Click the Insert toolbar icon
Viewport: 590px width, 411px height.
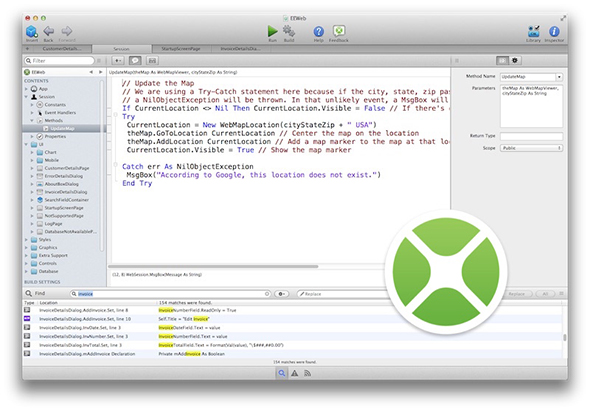(x=32, y=32)
